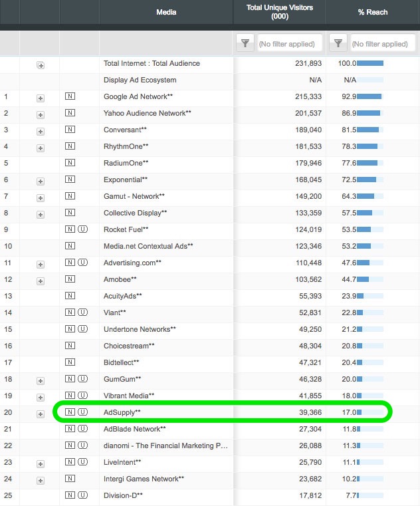The height and width of the screenshot is (506, 420).
Task: Click the N badge next to AdSupply
Action: (x=70, y=412)
